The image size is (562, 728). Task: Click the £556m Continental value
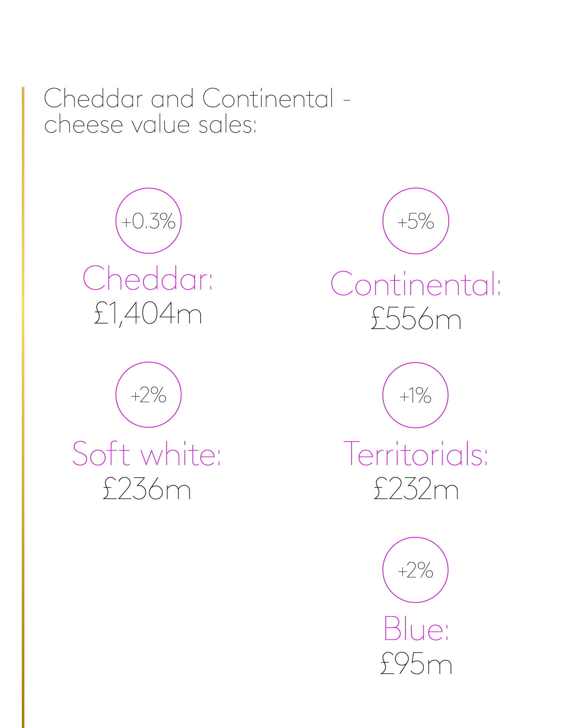coord(416,319)
